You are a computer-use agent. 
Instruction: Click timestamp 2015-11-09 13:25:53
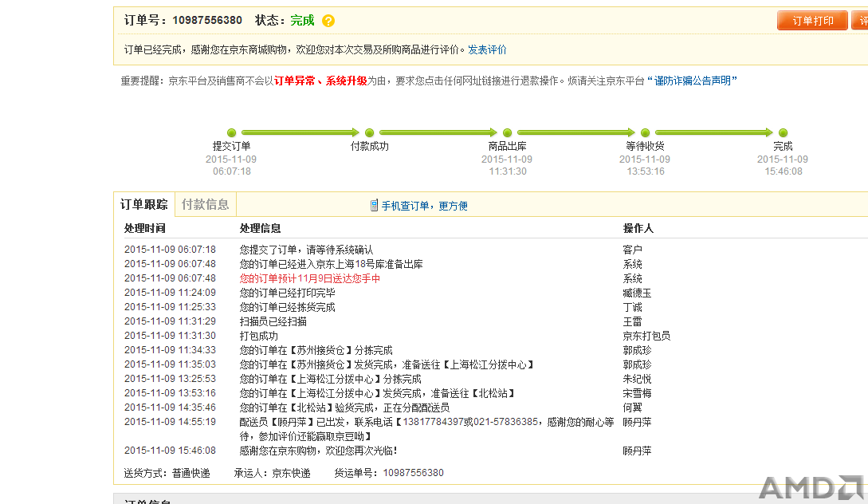point(170,379)
